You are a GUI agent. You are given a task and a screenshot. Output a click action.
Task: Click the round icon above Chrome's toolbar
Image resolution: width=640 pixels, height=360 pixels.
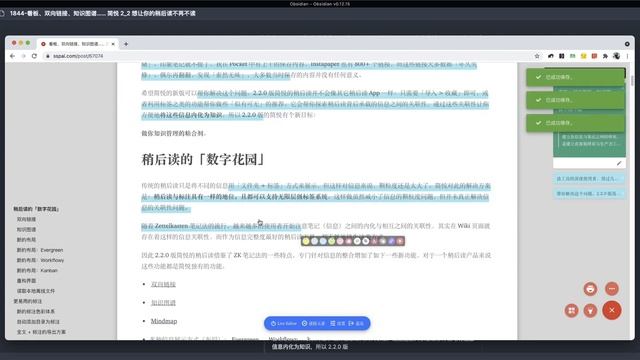(x=627, y=44)
